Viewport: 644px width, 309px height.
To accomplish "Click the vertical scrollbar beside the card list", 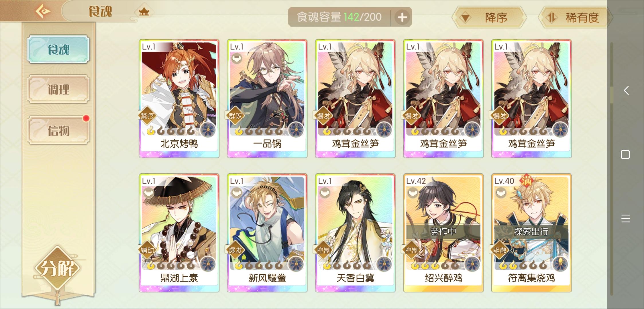I will pos(612,169).
